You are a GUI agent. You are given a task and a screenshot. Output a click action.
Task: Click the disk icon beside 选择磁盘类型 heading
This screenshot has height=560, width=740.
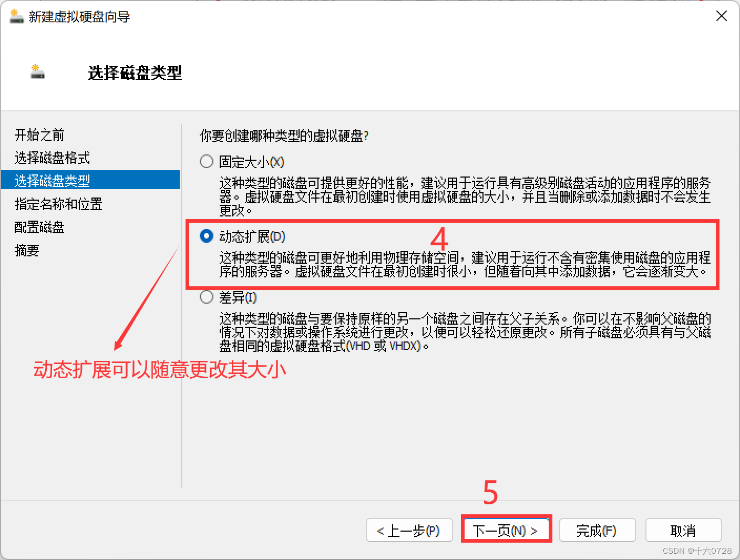pyautogui.click(x=38, y=72)
